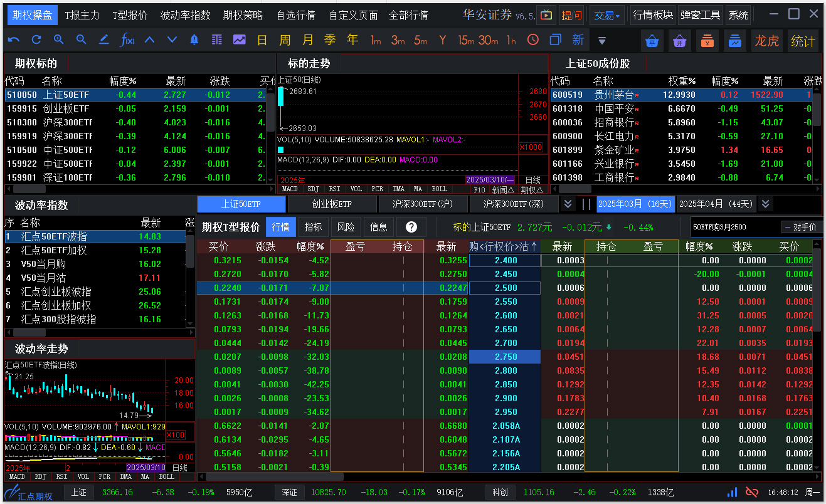Screen dimensions: 826x504
Task: Click the 汇点期权 logo in status bar
Action: click(29, 493)
